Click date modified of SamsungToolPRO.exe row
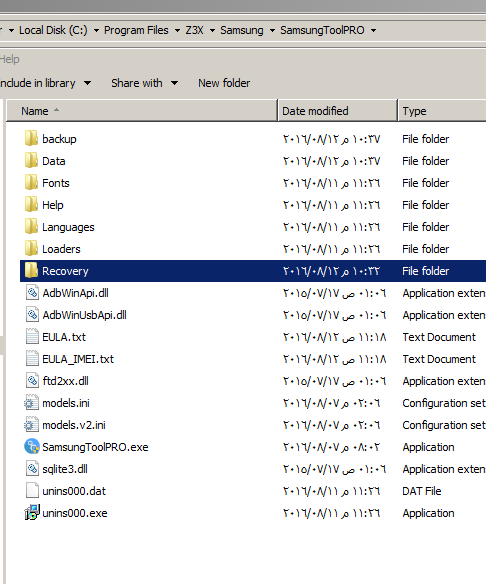The image size is (486, 584). click(x=331, y=447)
